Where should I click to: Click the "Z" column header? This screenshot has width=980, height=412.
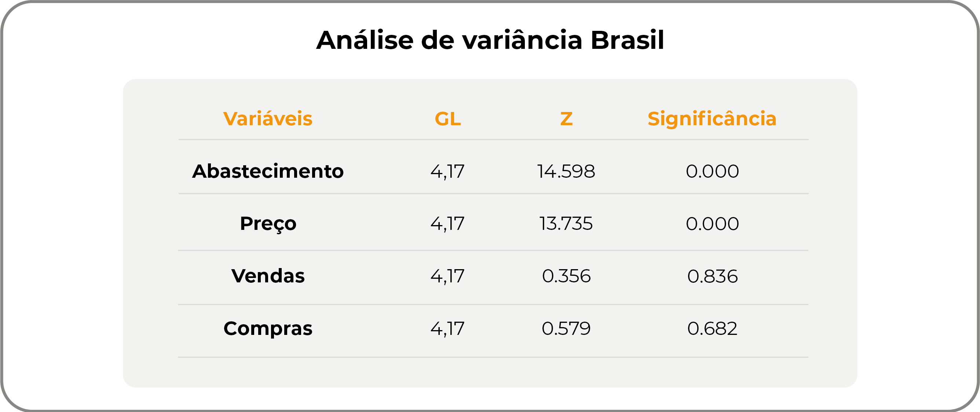[x=566, y=119]
